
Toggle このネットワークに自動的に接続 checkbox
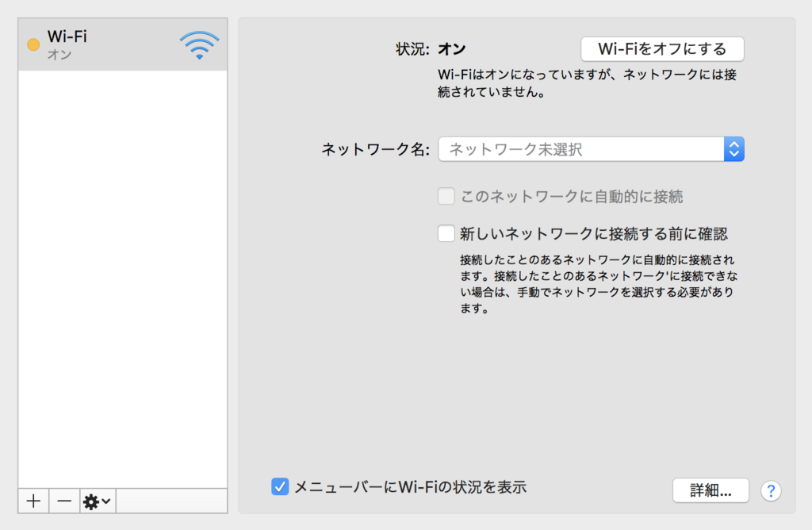(446, 196)
